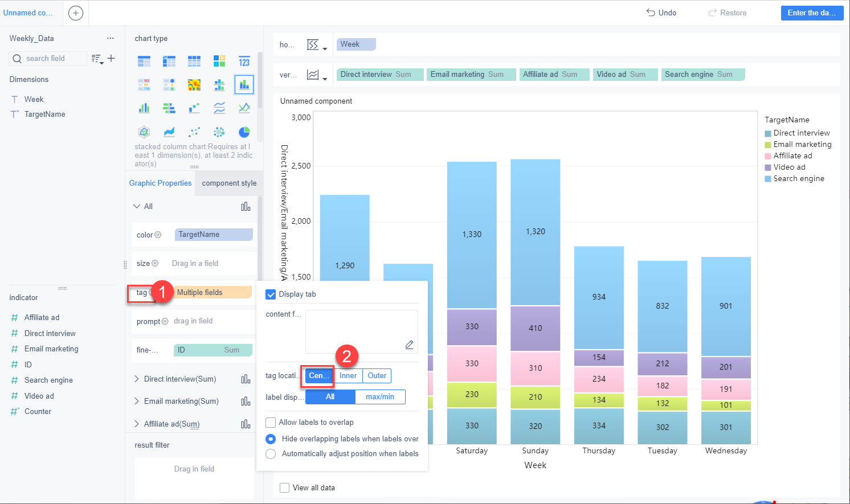Pick the contrast bar chart type
850x504 pixels.
(x=169, y=108)
